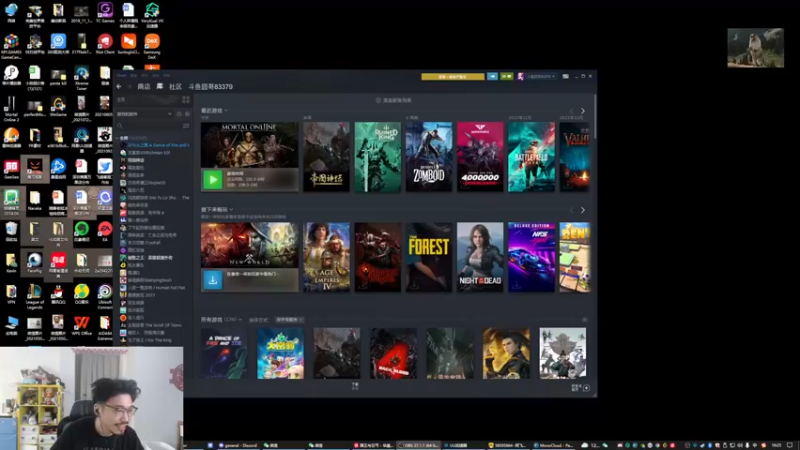This screenshot has width=800, height=450.
Task: Open the account name dropdown in Steam header
Action: point(541,77)
